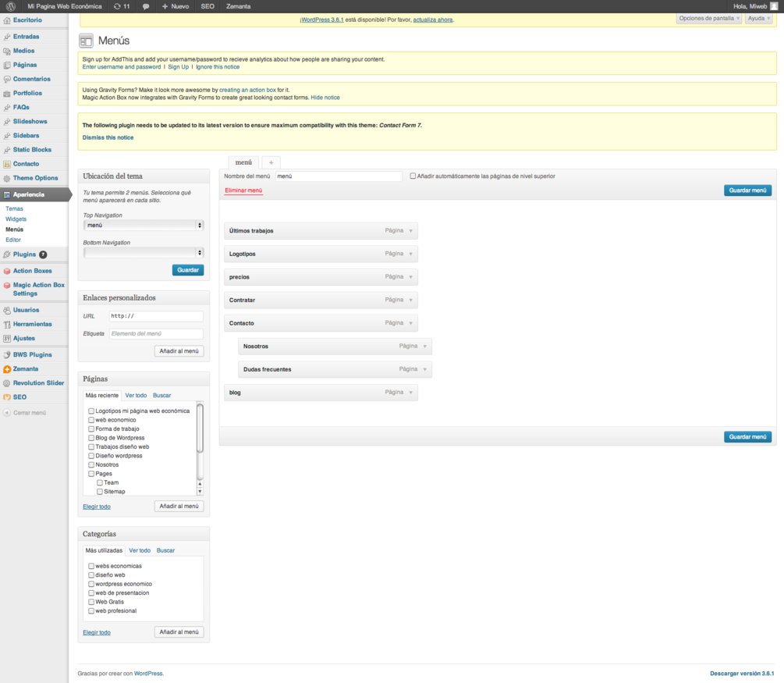The image size is (784, 683).
Task: Switch Categorías panel to 'Ver todo' tab
Action: [140, 550]
